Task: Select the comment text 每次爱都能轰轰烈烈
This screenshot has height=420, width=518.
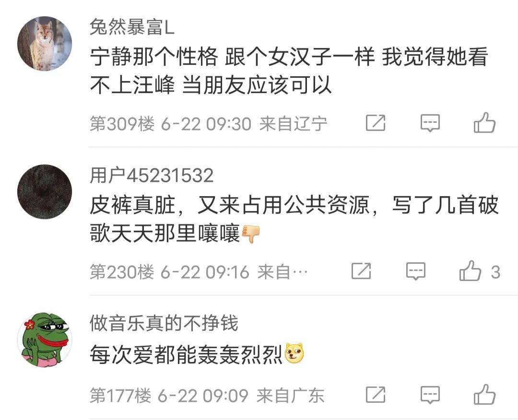Action: (186, 354)
